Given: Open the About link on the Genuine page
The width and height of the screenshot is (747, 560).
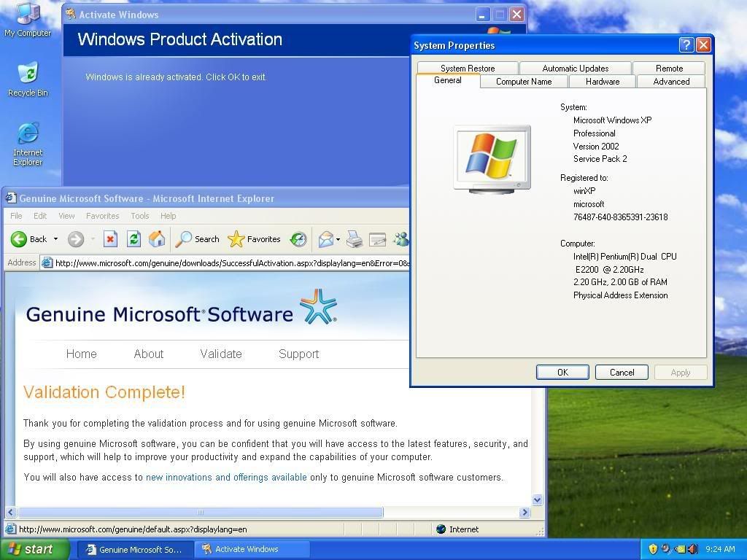Looking at the screenshot, I should coord(149,354).
